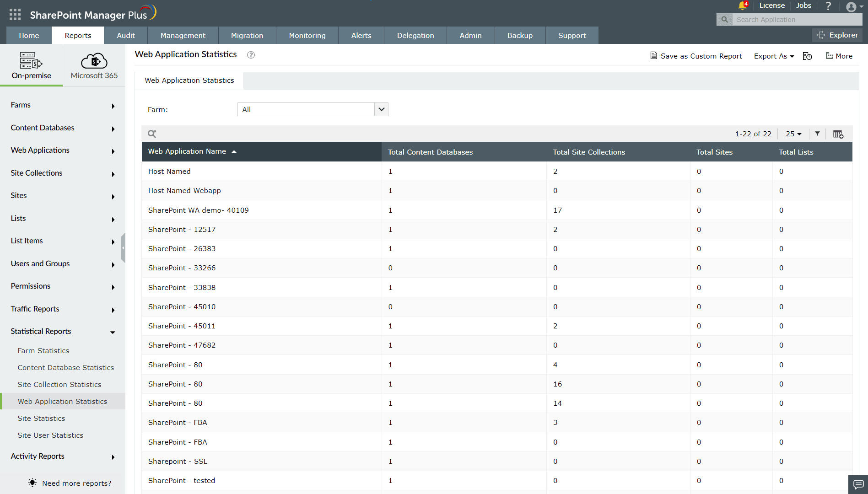868x494 pixels.
Task: Change rows per page from 25
Action: pyautogui.click(x=793, y=134)
